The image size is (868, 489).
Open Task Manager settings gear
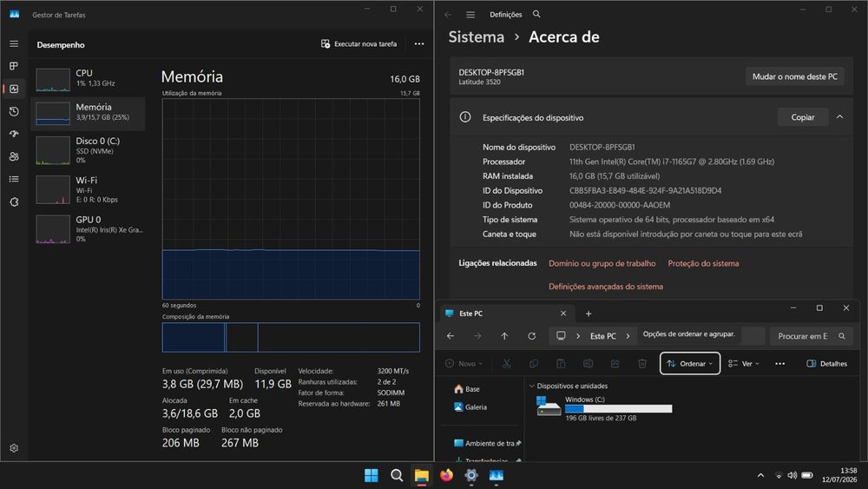point(14,448)
